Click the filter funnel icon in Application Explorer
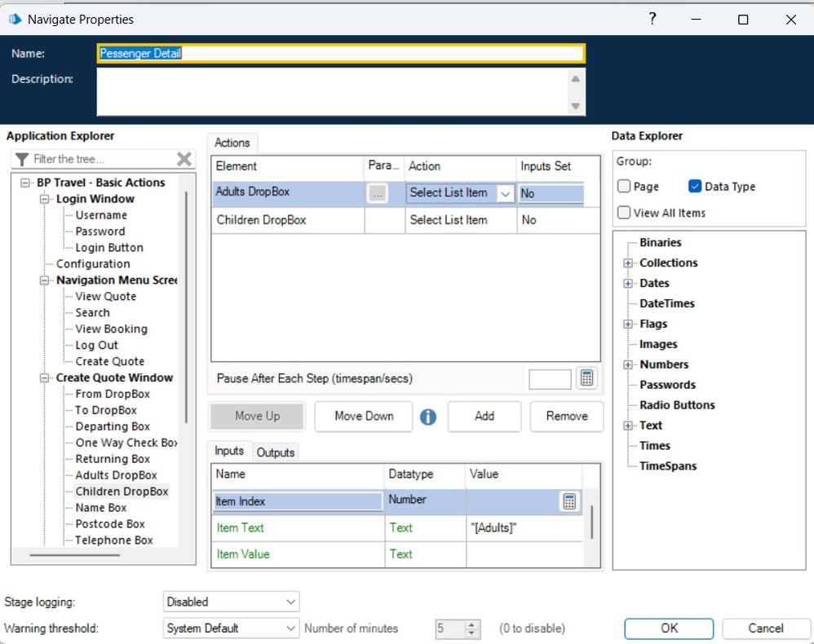The height and width of the screenshot is (644, 814). [x=22, y=159]
